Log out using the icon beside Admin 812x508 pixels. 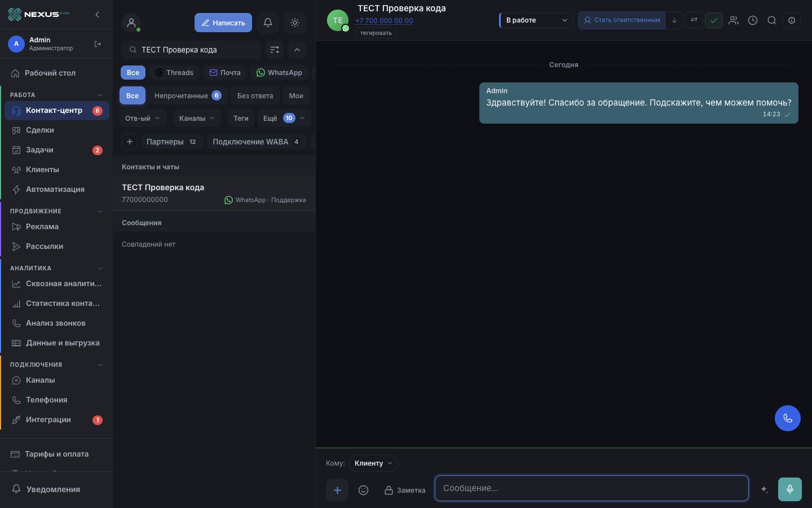point(98,44)
